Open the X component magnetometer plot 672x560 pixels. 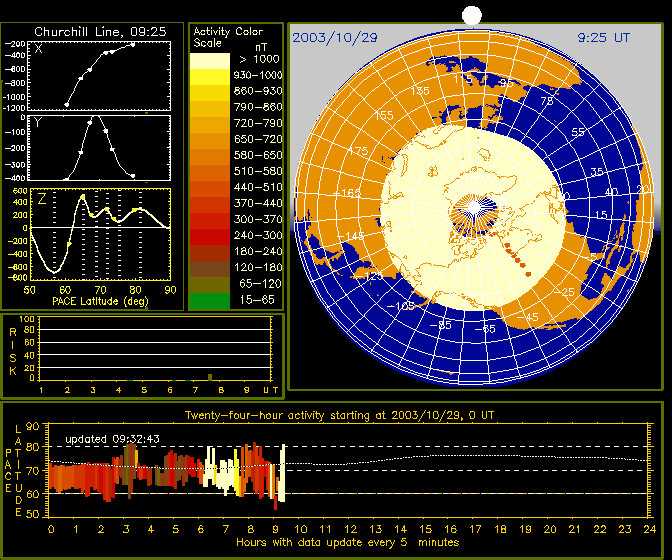click(100, 75)
